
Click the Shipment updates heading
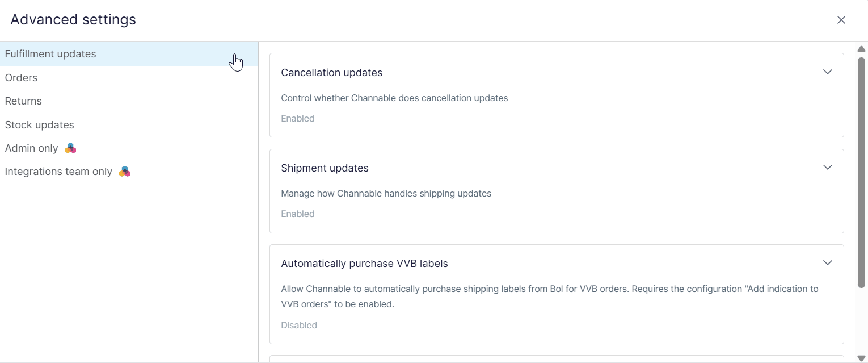pyautogui.click(x=325, y=168)
